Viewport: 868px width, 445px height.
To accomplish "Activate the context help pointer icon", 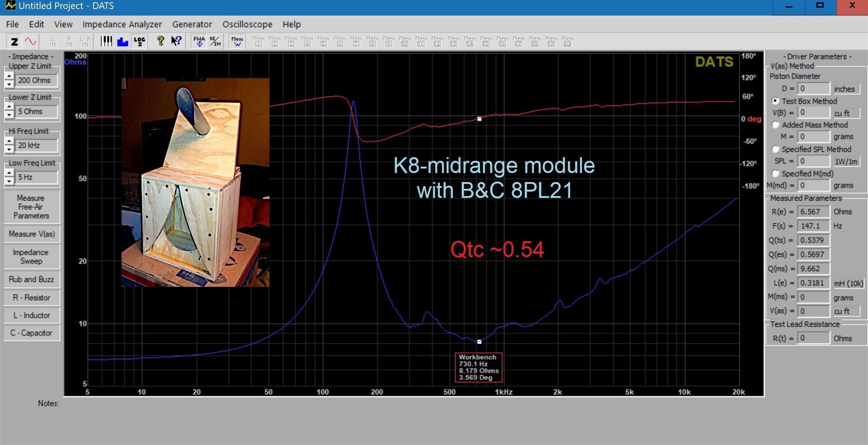I will pos(176,42).
